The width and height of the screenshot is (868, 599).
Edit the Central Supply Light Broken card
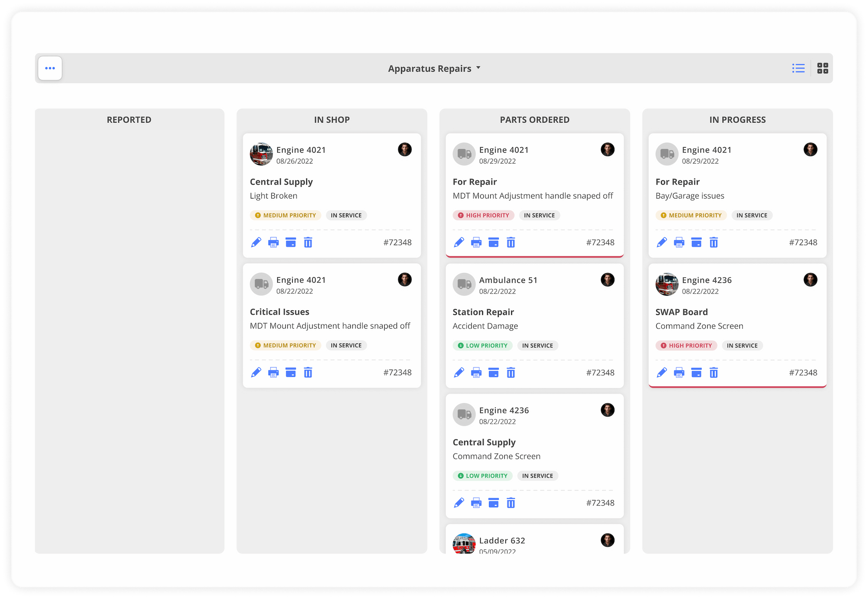click(x=256, y=242)
